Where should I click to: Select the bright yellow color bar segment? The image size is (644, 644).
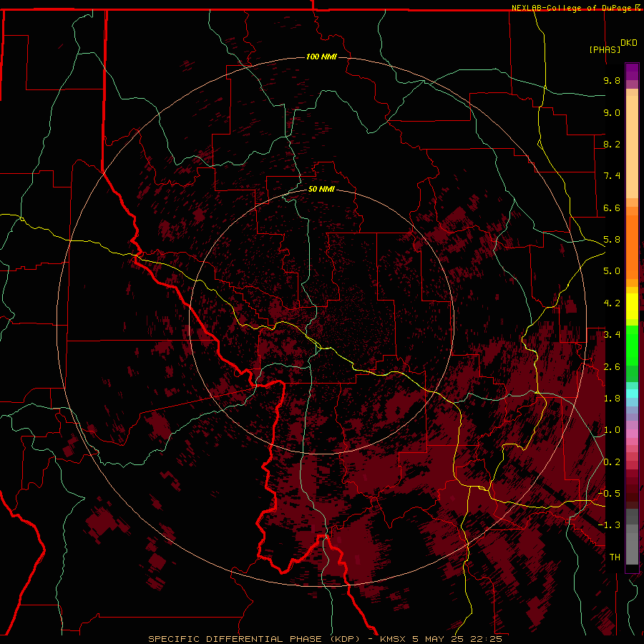(x=632, y=306)
